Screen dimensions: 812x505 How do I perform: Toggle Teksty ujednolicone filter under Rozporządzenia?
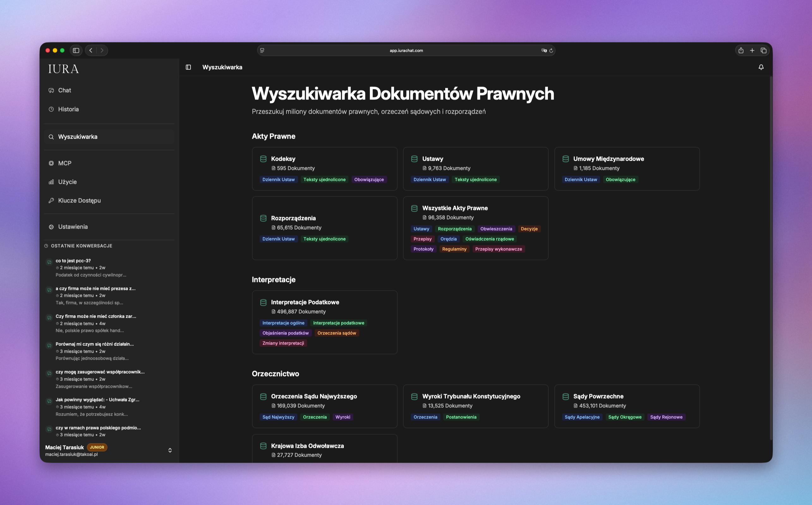coord(324,239)
